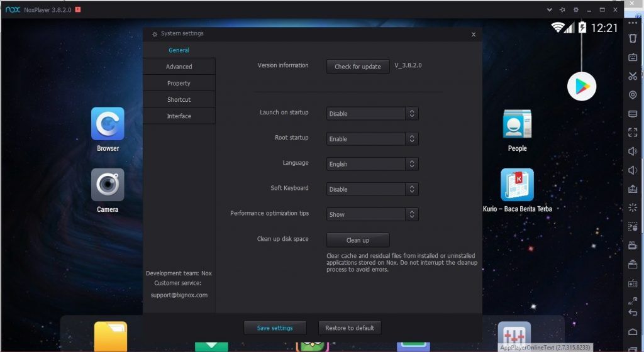Click the Add APK file icon
This screenshot has width=644, height=352.
tap(633, 189)
